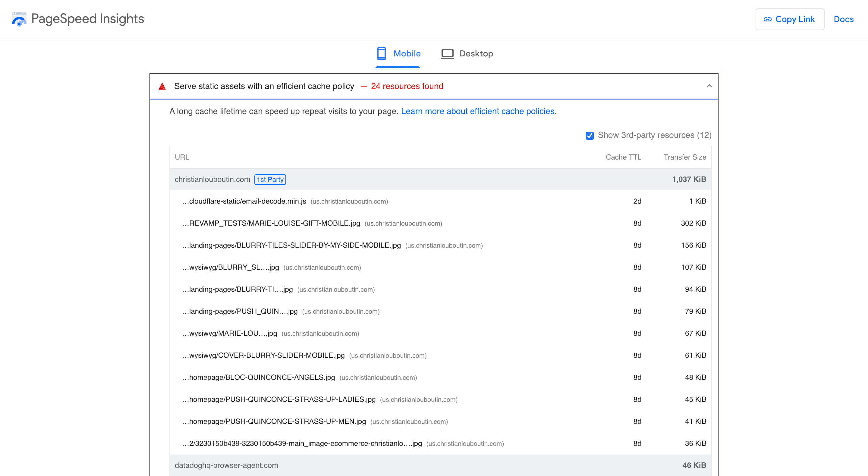The image size is (868, 476).
Task: Click the red triangle warning icon
Action: 162,86
